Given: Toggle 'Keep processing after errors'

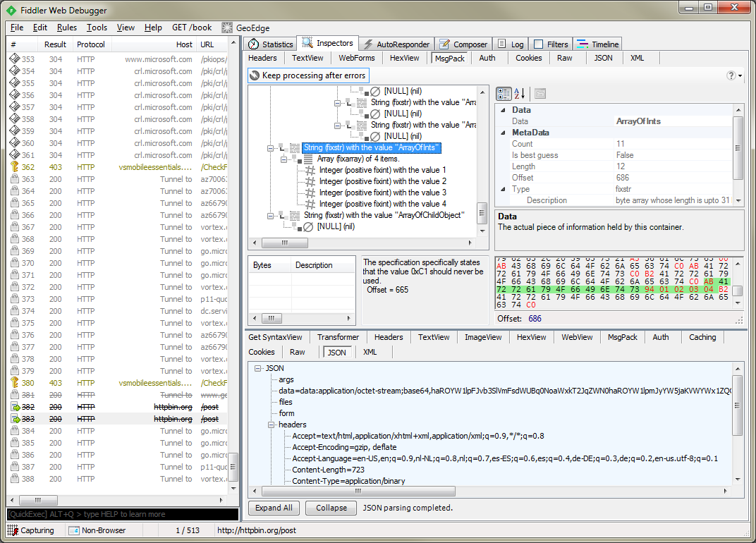Looking at the screenshot, I should tap(309, 75).
